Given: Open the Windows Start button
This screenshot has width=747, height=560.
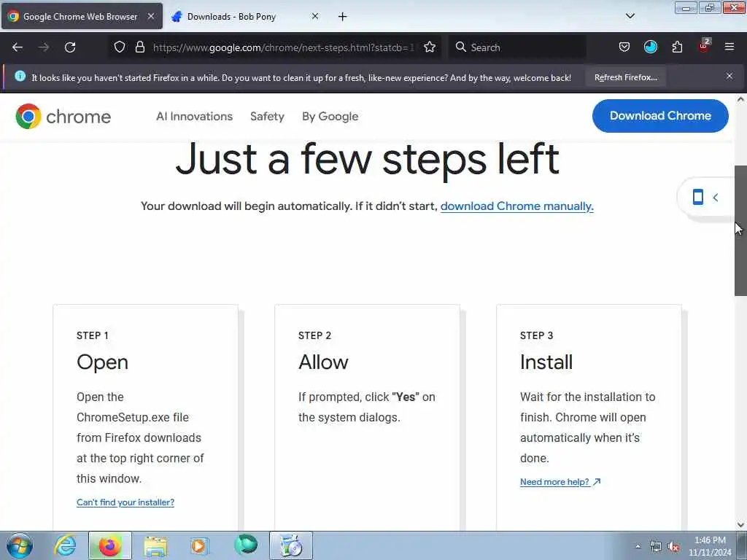Looking at the screenshot, I should point(20,545).
